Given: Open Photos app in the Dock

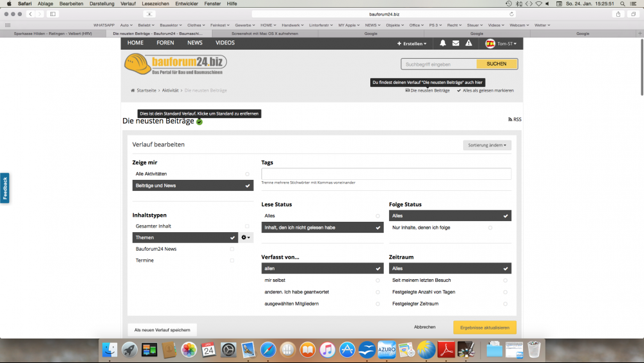Looking at the screenshot, I should tap(189, 350).
